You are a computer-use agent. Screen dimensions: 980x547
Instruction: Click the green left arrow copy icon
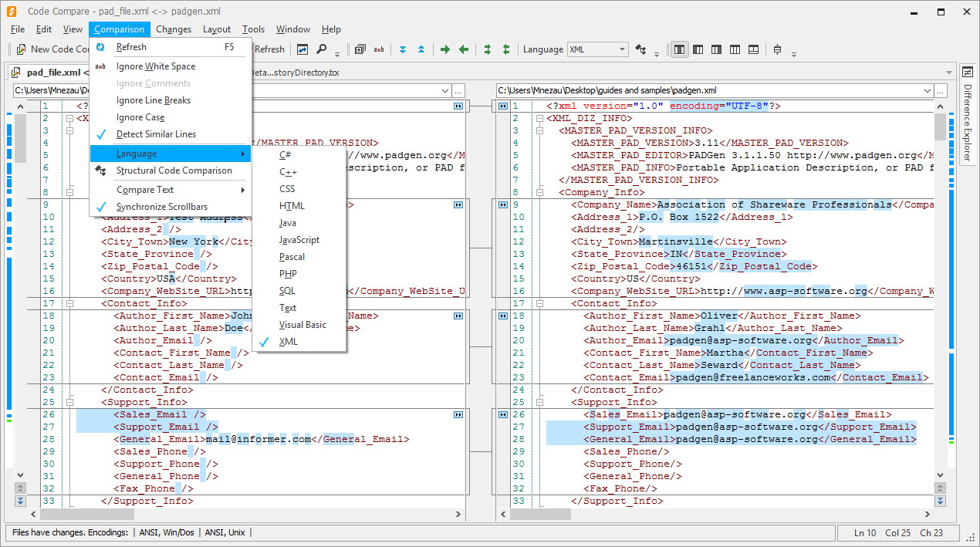coord(464,49)
